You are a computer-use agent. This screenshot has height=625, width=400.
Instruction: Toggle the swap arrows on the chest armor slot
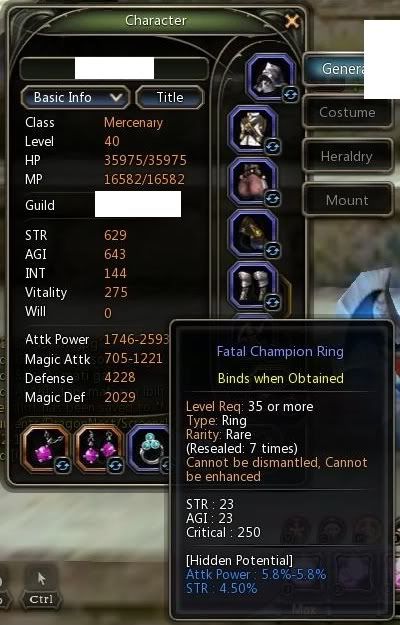(x=273, y=147)
